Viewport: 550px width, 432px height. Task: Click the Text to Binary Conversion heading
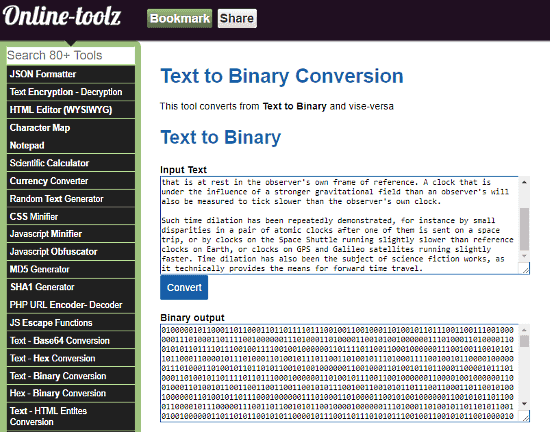tap(282, 76)
